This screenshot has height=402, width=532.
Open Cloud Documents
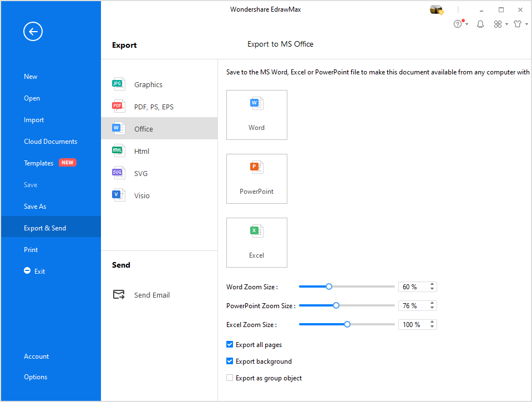click(51, 142)
